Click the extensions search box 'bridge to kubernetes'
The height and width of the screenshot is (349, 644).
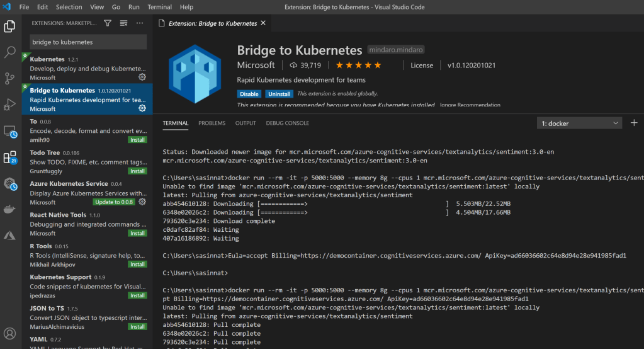tap(88, 42)
